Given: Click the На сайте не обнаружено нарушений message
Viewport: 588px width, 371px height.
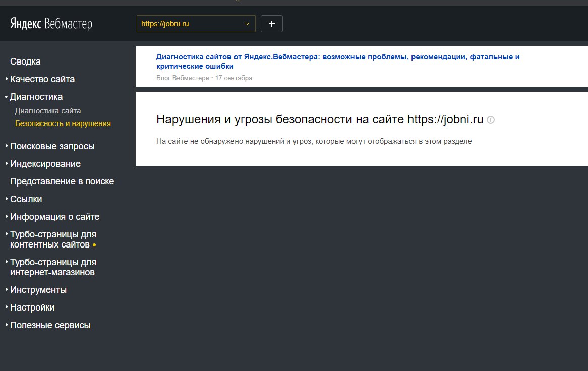Looking at the screenshot, I should (x=314, y=141).
